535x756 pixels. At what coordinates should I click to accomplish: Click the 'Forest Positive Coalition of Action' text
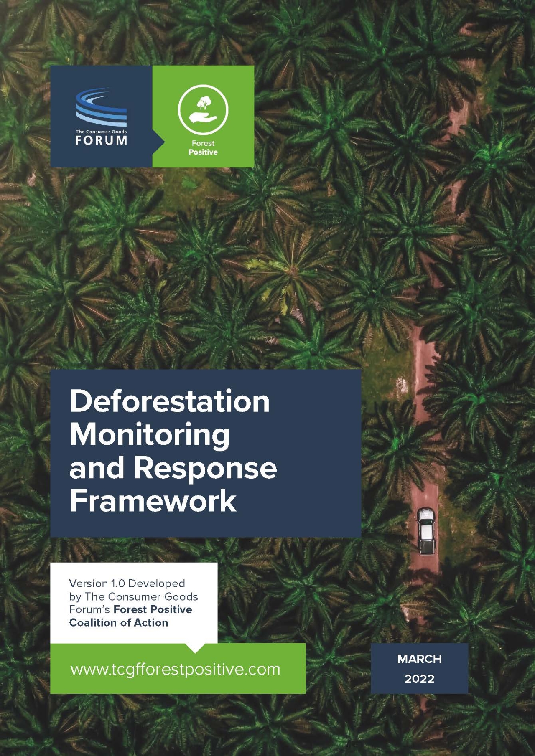pyautogui.click(x=131, y=616)
